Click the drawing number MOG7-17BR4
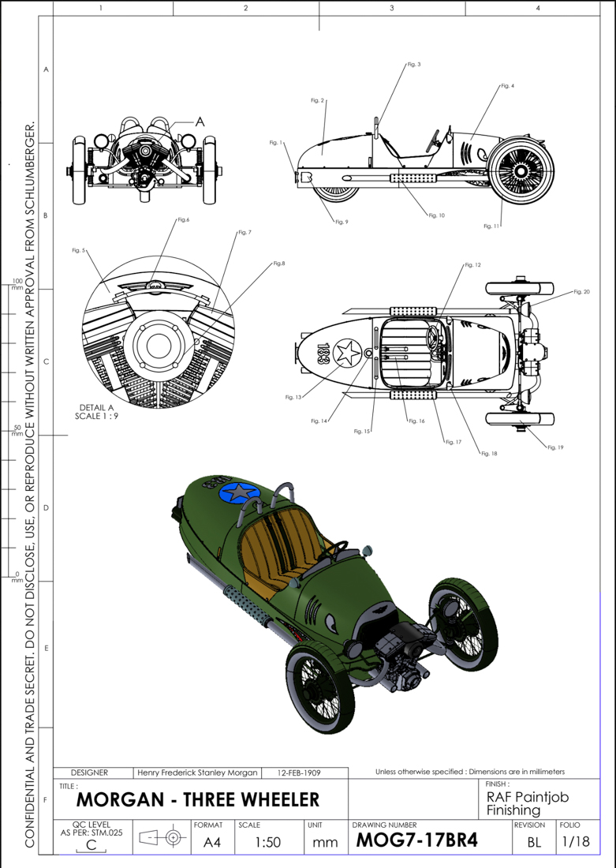Screen dimensions: 616x868 click(x=416, y=840)
